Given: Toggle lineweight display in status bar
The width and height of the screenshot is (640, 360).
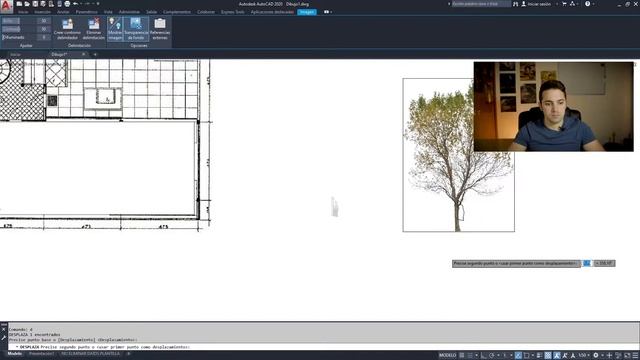Looking at the screenshot, I should coord(539,356).
